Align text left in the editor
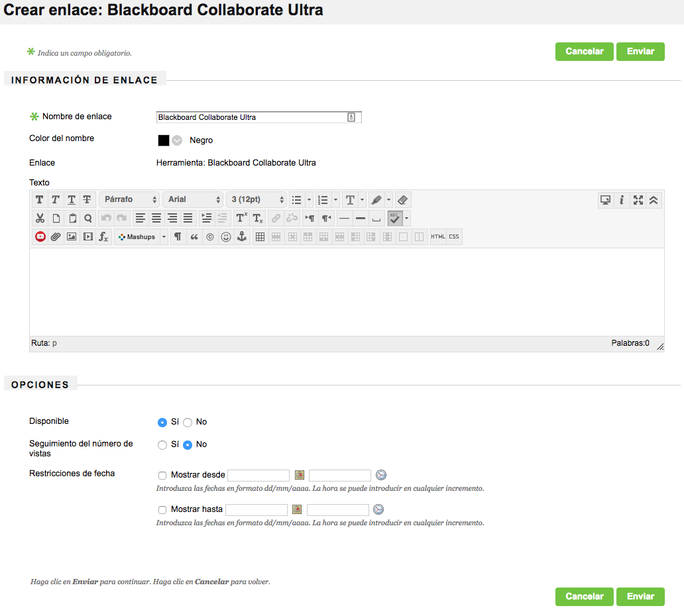 pos(140,218)
